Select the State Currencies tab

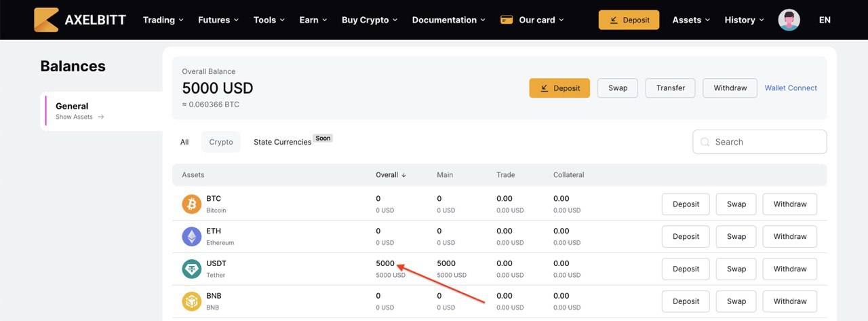(x=283, y=142)
